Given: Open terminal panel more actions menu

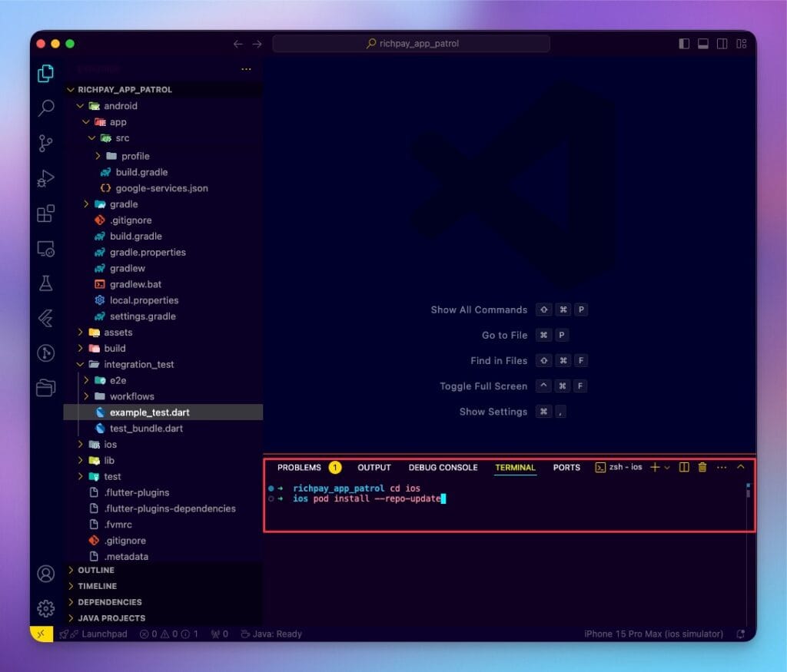Looking at the screenshot, I should pos(722,468).
